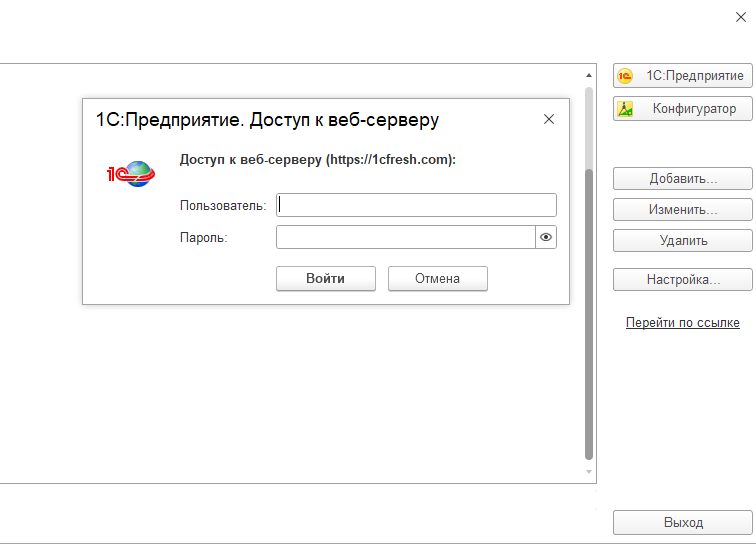Click the list scrollbar up arrow
The image size is (756, 544).
click(x=589, y=75)
